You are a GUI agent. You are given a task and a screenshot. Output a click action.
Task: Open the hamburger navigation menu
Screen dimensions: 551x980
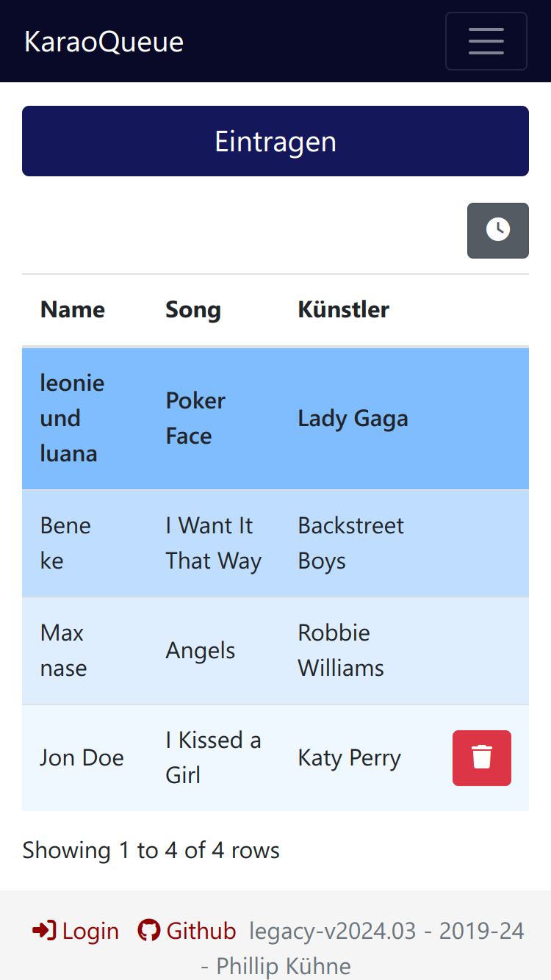tap(486, 41)
